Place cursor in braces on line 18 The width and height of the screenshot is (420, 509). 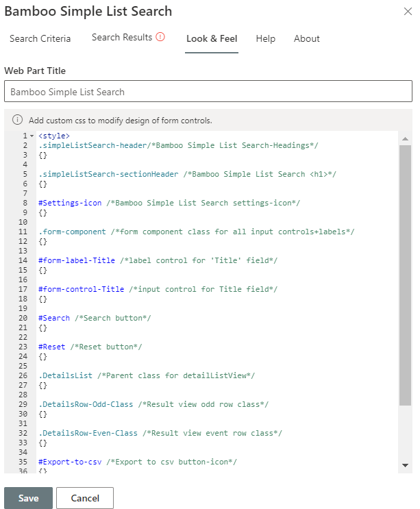(x=43, y=299)
